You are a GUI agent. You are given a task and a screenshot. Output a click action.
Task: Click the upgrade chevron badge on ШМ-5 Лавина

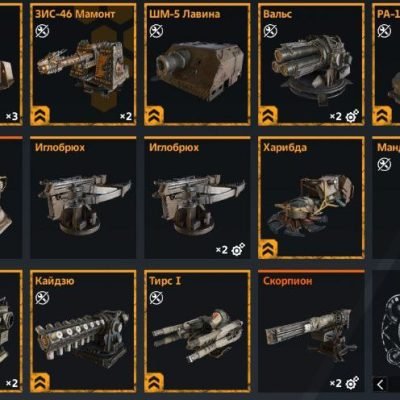[x=155, y=116]
